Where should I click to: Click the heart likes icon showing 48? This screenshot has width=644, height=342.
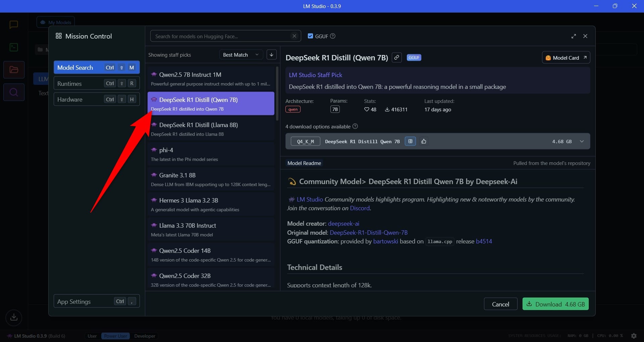click(x=367, y=109)
